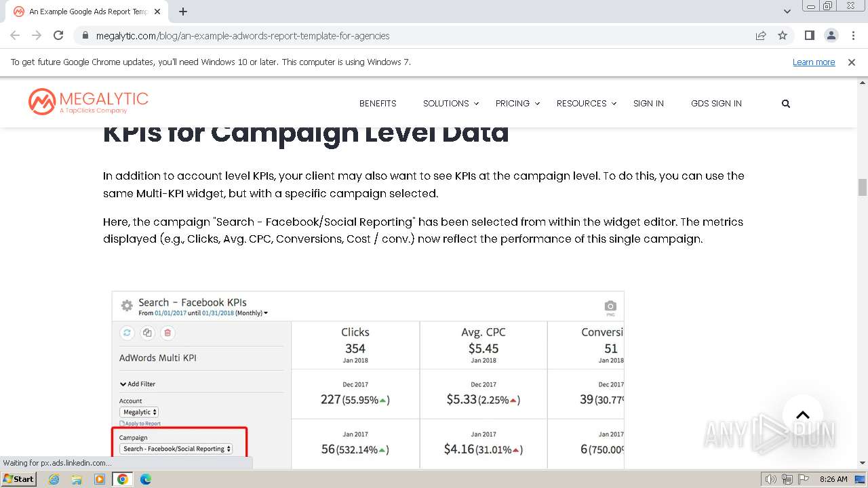Bookmark this page with the star icon
868x488 pixels.
[x=783, y=35]
